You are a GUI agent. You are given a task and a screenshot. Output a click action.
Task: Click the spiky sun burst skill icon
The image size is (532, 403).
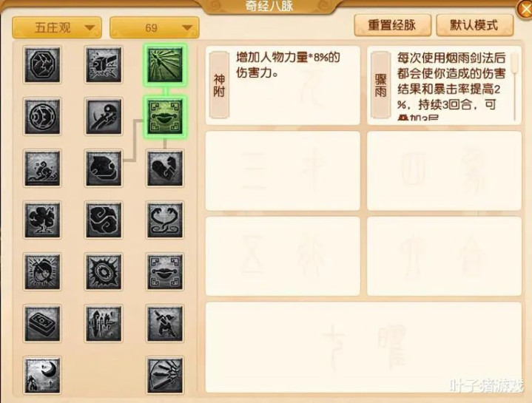point(104,272)
